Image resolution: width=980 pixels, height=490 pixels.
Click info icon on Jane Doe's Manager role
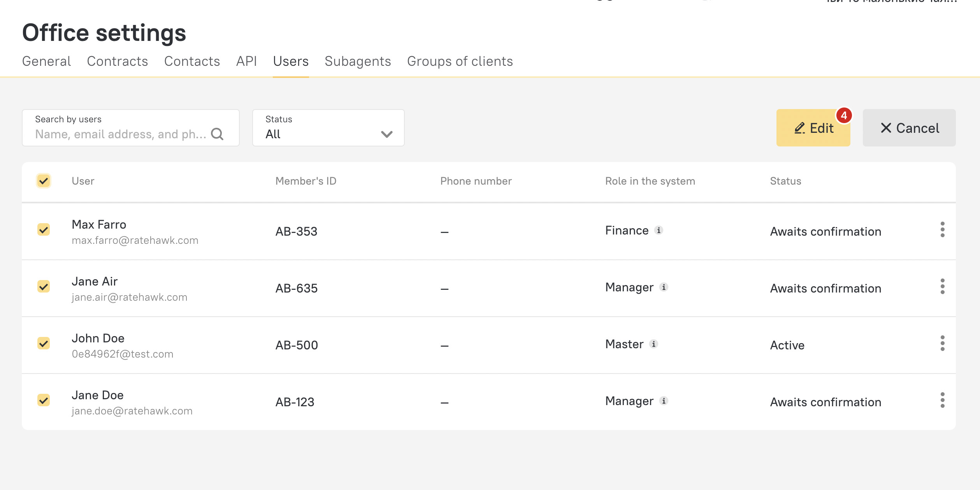(x=664, y=401)
